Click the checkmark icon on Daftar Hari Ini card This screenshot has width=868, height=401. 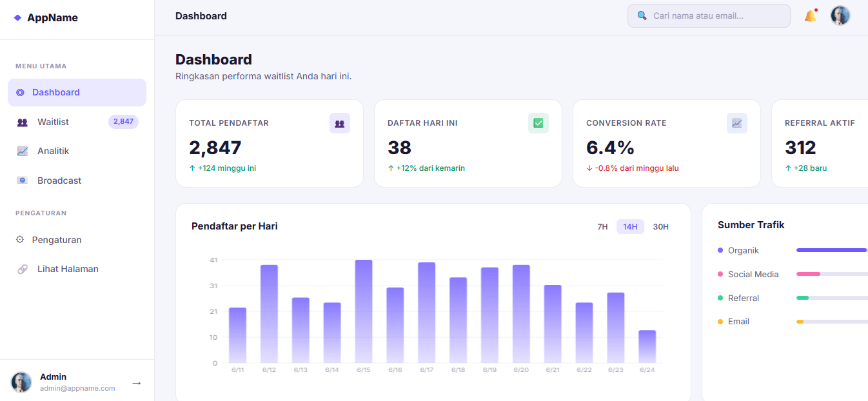[x=538, y=123]
